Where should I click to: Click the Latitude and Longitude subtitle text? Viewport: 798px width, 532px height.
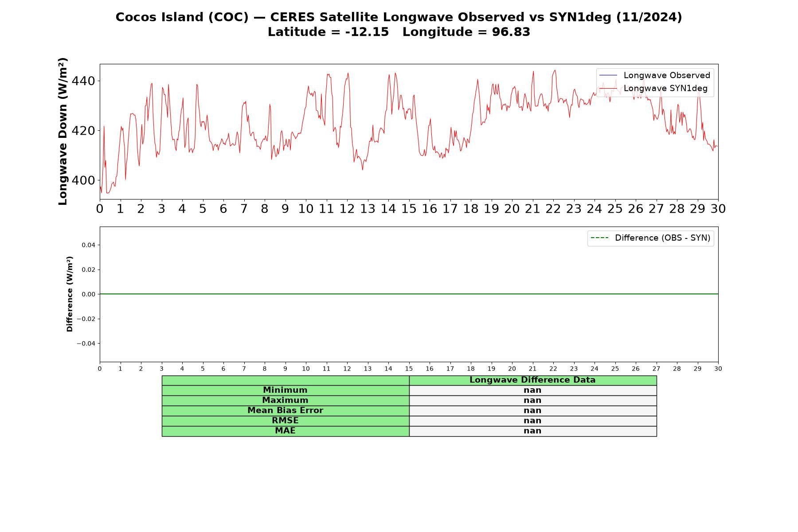(x=399, y=32)
